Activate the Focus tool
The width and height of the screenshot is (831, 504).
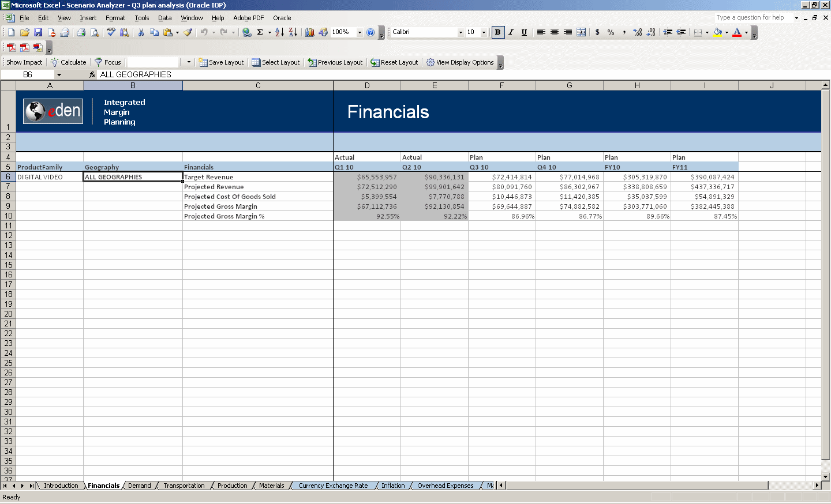coord(108,62)
